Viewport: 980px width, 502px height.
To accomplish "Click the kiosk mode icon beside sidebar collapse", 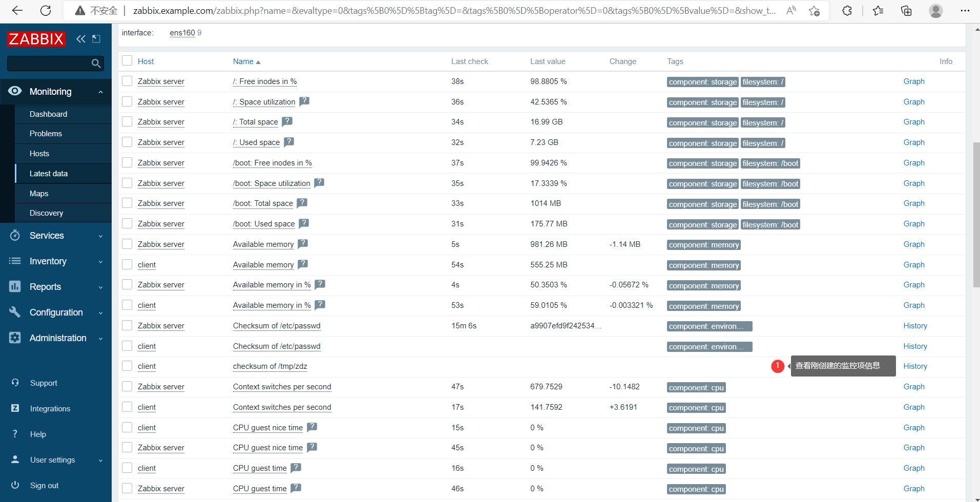I will [96, 39].
